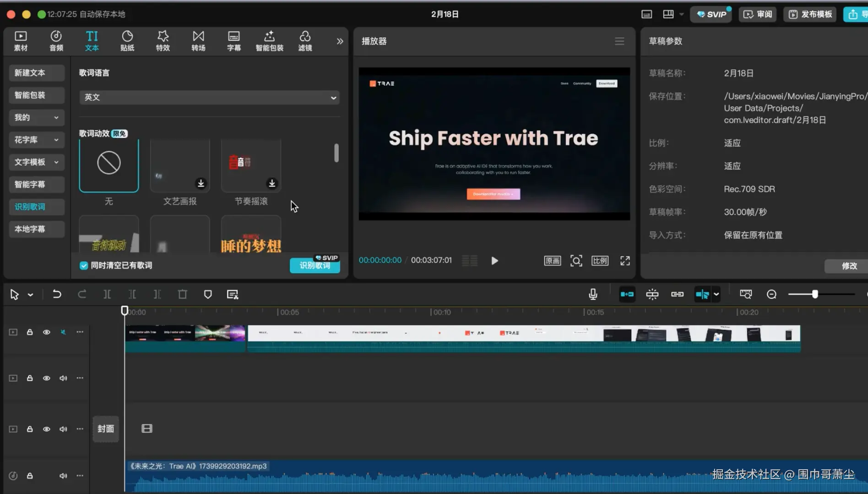Click the filmstrip icon beside 封面
The height and width of the screenshot is (494, 868).
tap(147, 429)
